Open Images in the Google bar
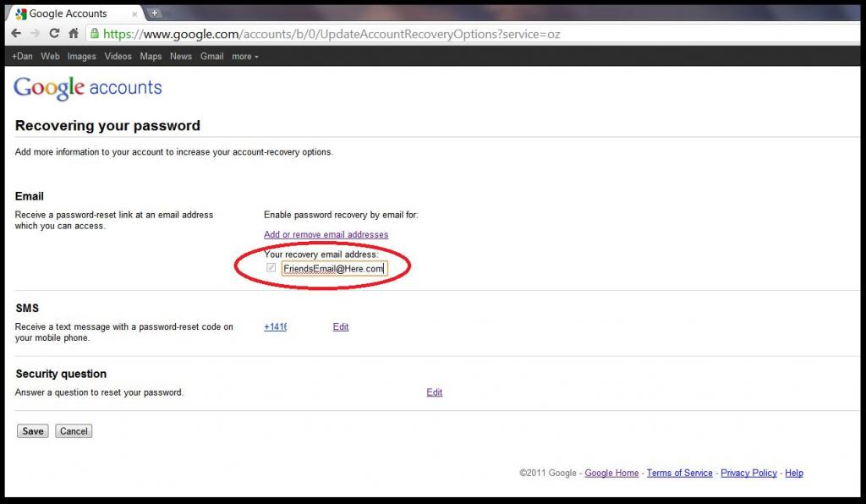866x504 pixels. point(82,57)
